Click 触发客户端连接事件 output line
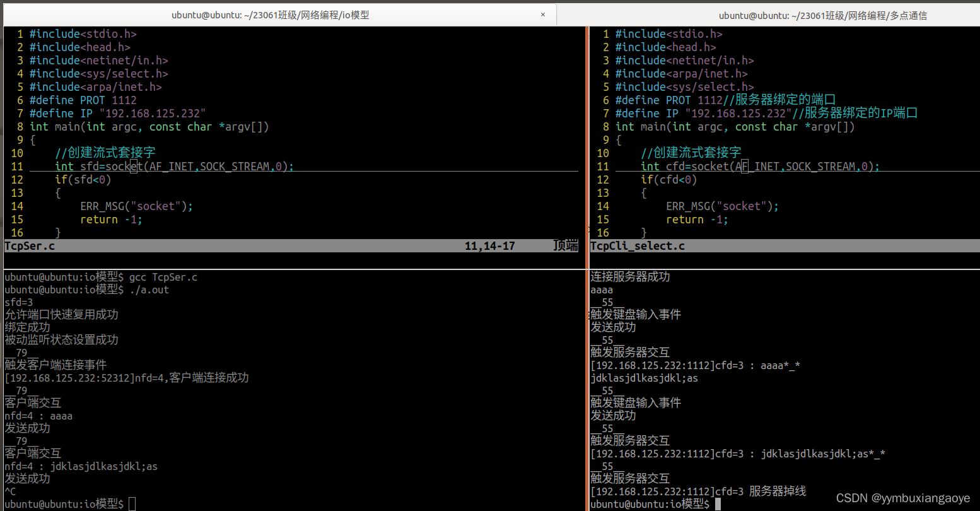The image size is (980, 511). (55, 365)
